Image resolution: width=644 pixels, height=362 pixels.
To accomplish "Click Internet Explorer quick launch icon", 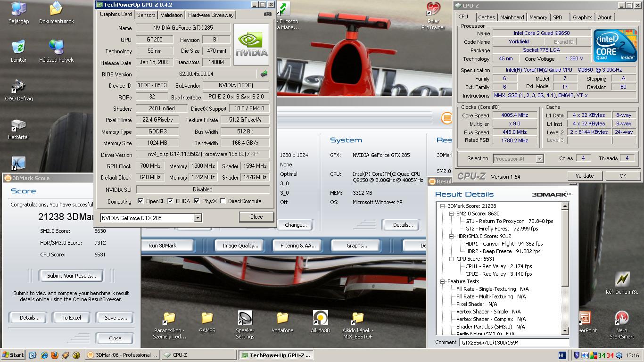I will click(44, 355).
